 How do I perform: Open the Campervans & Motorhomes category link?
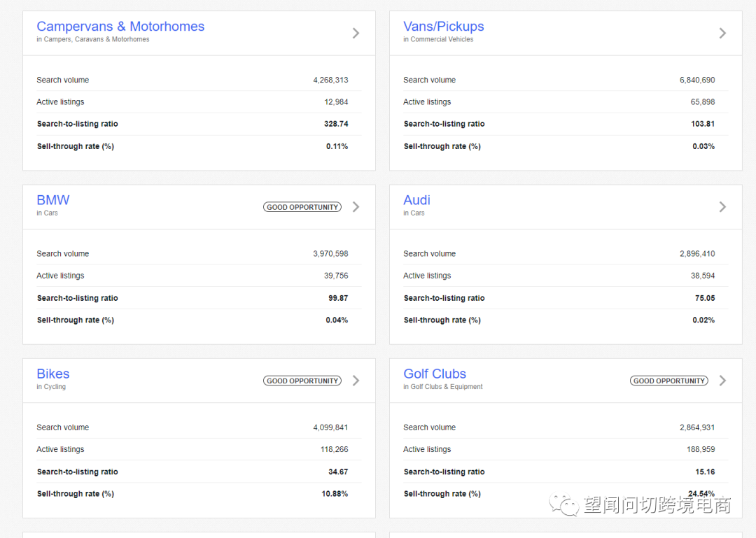(x=120, y=27)
